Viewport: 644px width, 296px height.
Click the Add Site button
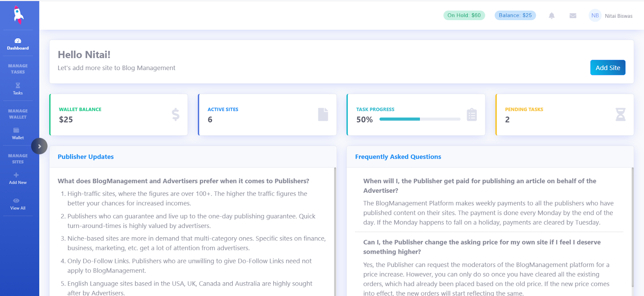click(x=608, y=68)
